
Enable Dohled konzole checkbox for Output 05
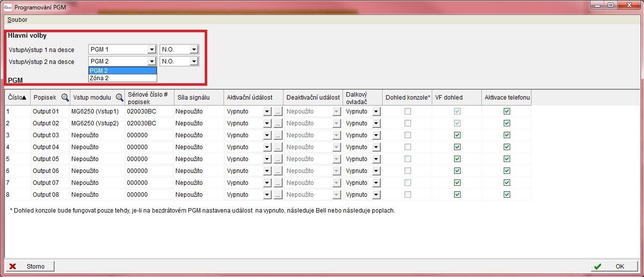[408, 159]
